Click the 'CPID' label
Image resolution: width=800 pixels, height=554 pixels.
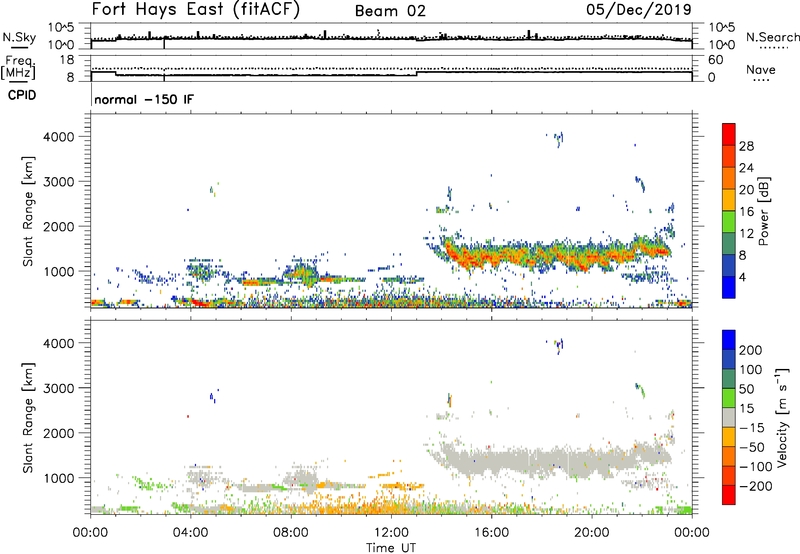(22, 95)
